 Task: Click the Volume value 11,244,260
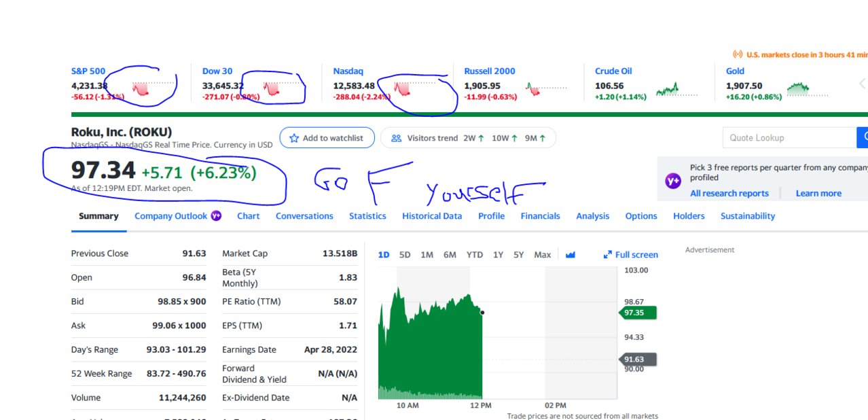[183, 398]
